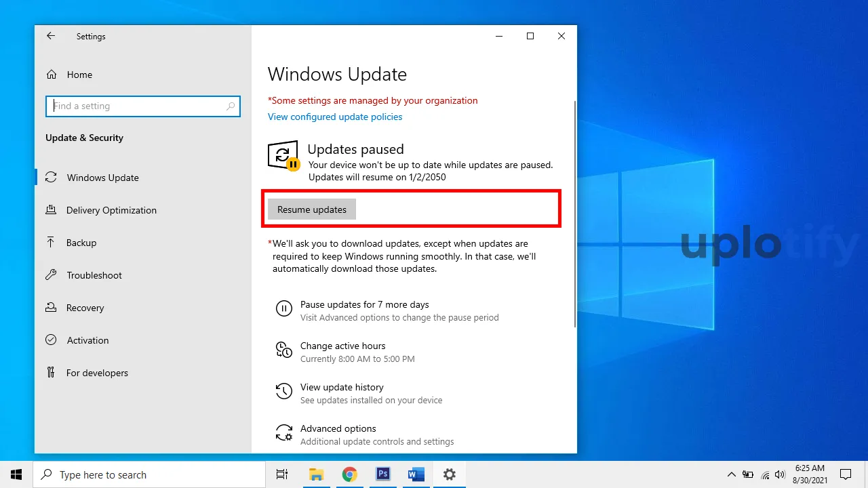Go to Activation settings
This screenshot has height=488, width=868.
(87, 340)
